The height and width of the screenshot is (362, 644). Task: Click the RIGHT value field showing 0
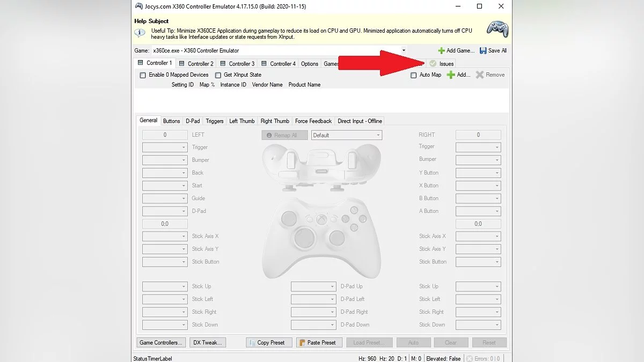[478, 135]
